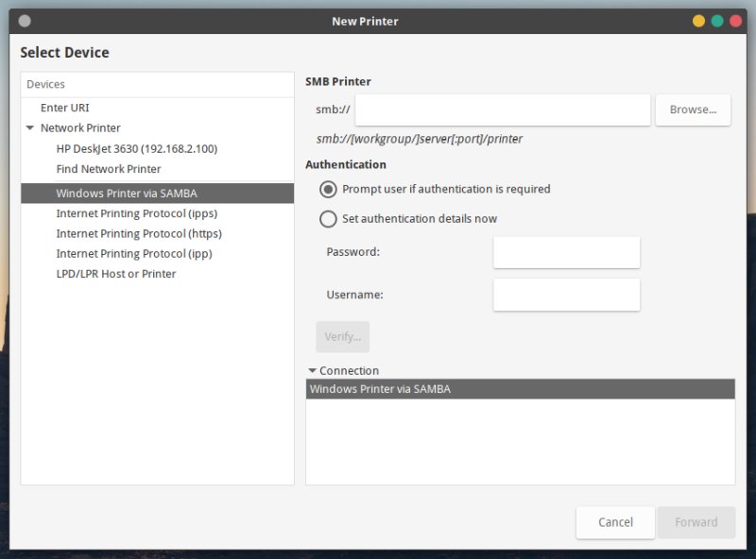Choose HP DeskJet 3630 printer
This screenshot has height=559, width=756.
[x=136, y=149]
